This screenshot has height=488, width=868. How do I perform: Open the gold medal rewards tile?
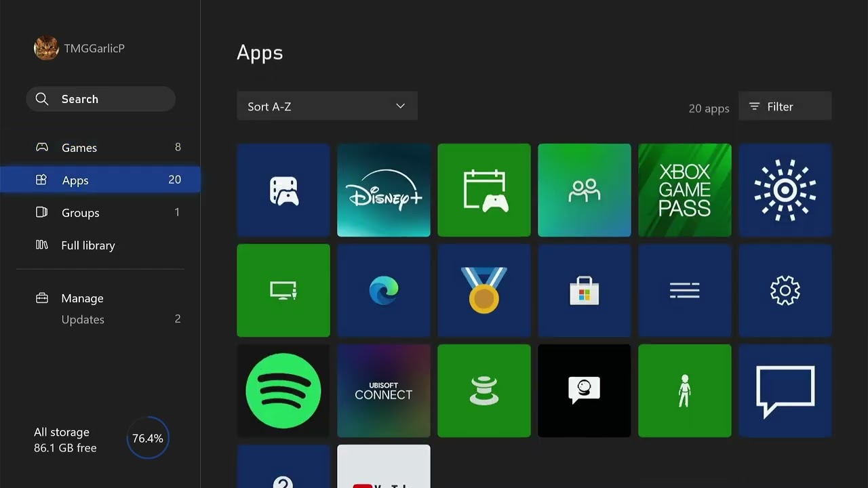tap(484, 291)
